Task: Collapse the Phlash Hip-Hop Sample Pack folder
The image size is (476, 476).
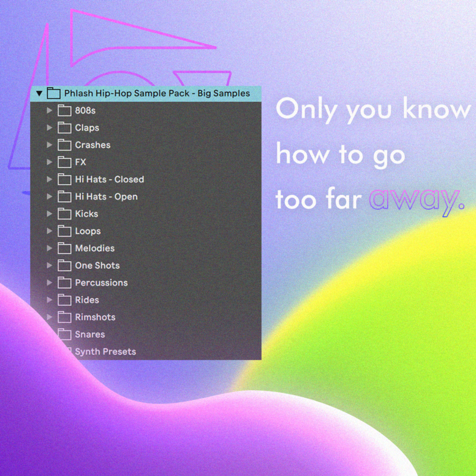Action: tap(39, 93)
